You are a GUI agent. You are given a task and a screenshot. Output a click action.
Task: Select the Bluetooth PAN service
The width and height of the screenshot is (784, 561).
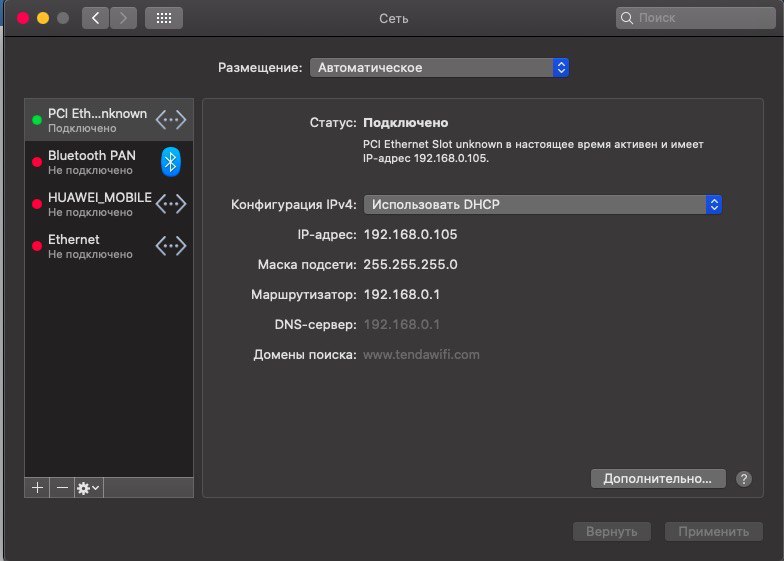92,161
